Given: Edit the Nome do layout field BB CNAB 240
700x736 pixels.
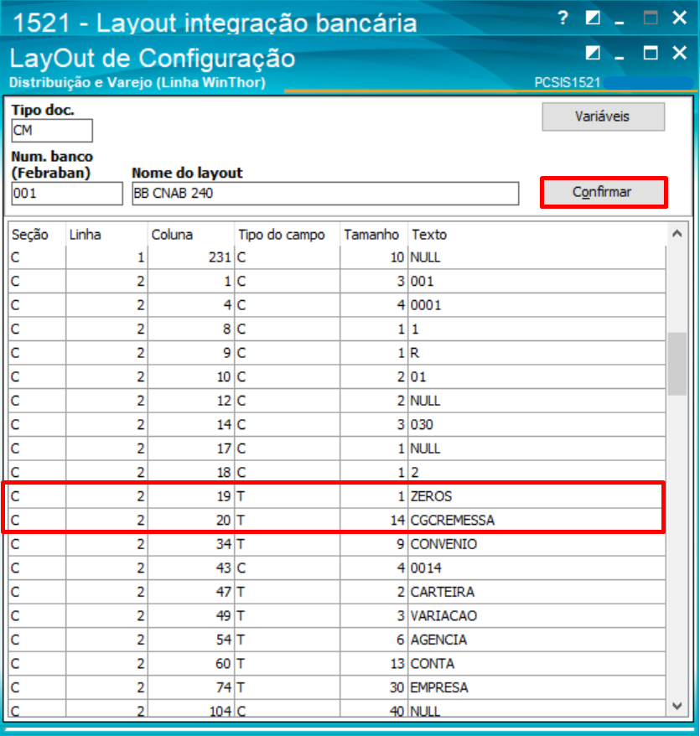Looking at the screenshot, I should 325,194.
